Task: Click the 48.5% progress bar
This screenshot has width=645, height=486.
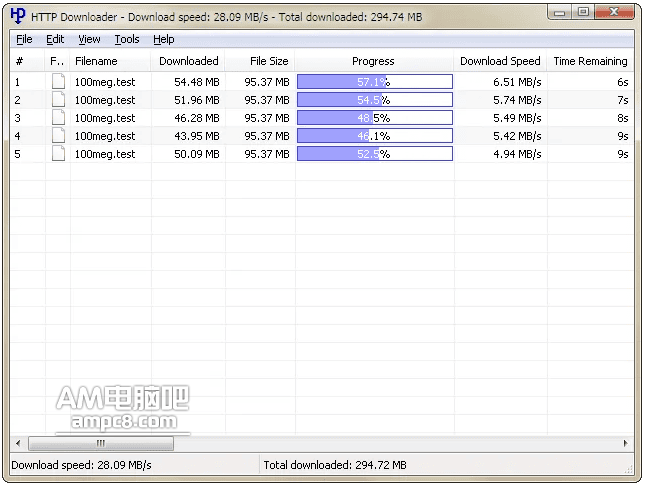Action: [375, 118]
